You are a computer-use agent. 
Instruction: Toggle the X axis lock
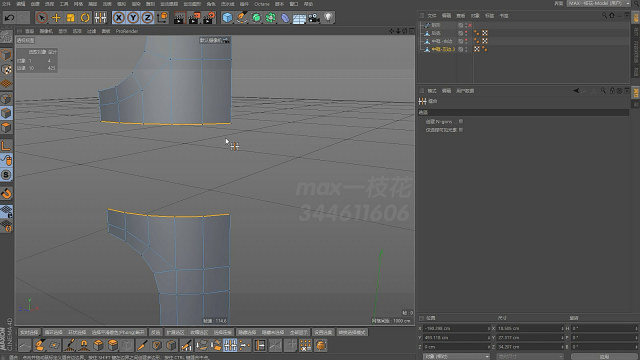click(x=118, y=18)
